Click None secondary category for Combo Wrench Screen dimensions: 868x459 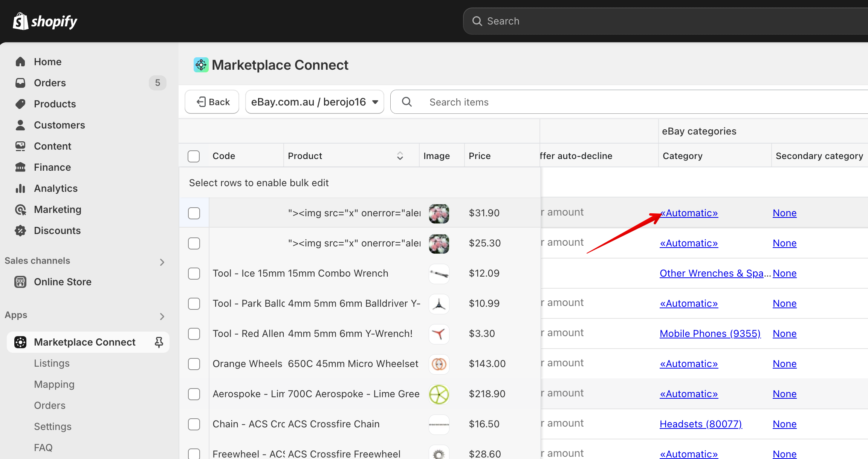(x=785, y=273)
